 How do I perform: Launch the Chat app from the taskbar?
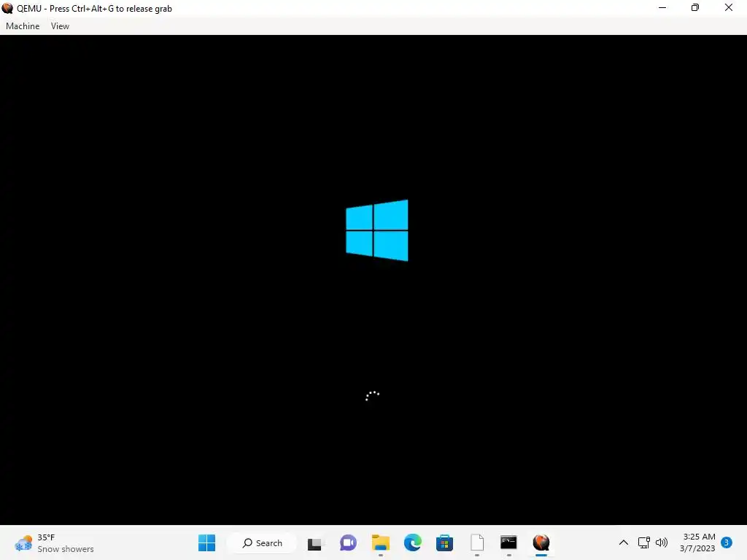[x=348, y=542]
